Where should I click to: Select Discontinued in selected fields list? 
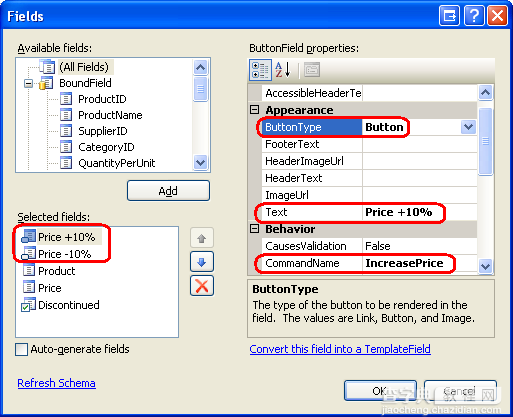coord(69,305)
